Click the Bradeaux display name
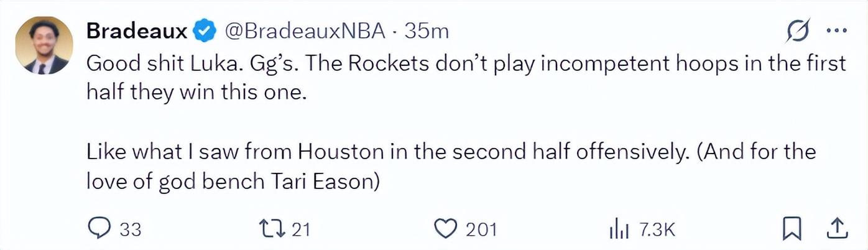This screenshot has height=250, width=868. click(x=136, y=30)
